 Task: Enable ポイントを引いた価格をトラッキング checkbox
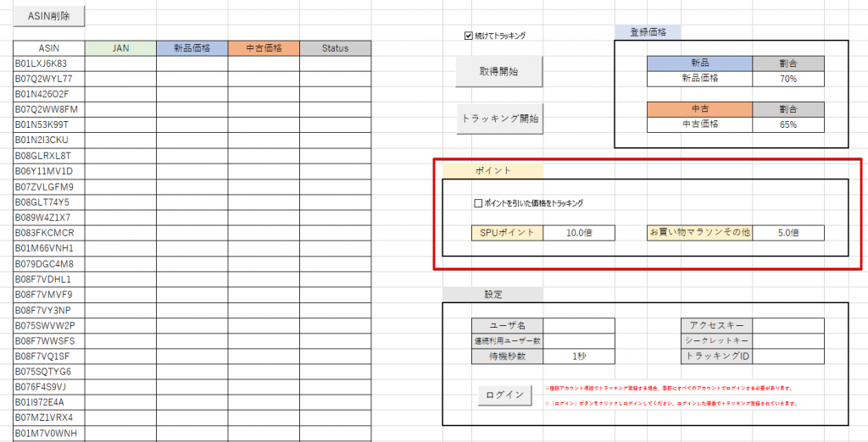[478, 203]
